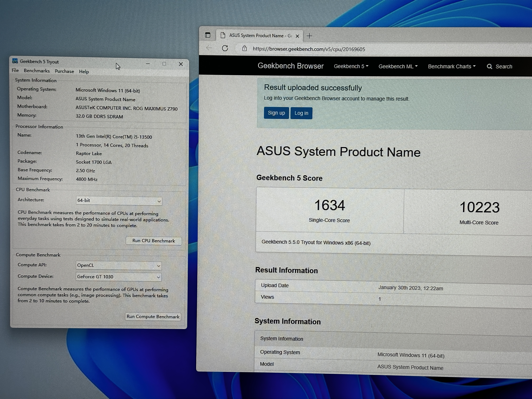Image resolution: width=532 pixels, height=399 pixels.
Task: Click the page icon on ASUS tab
Action: (x=223, y=35)
